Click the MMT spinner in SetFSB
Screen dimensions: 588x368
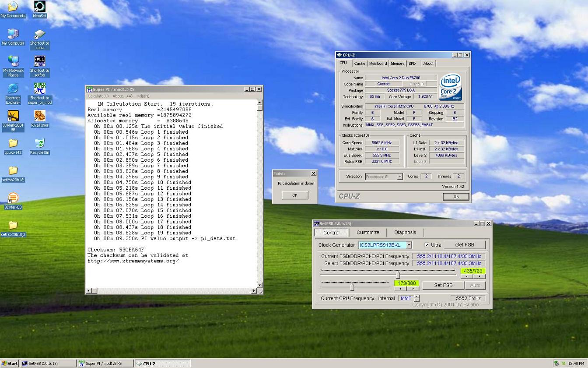[x=416, y=298]
